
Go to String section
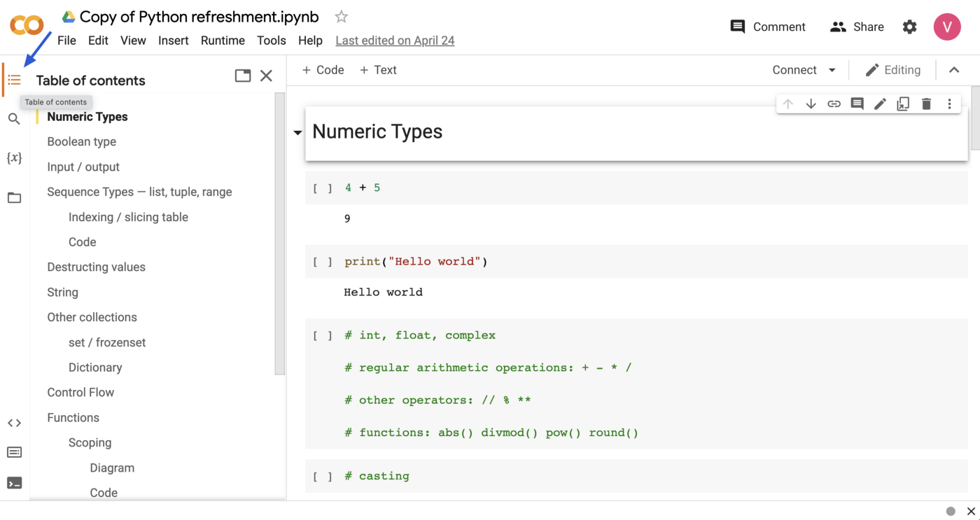point(62,293)
